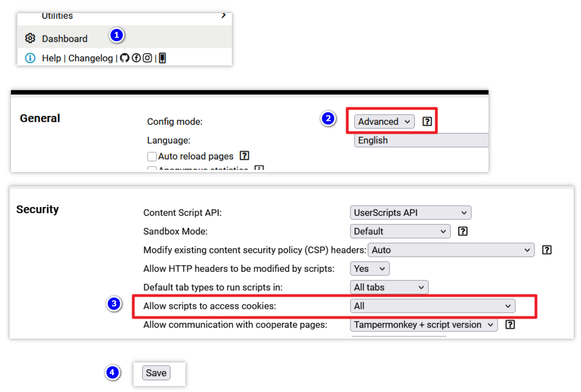Open the cooperate pages communication dropdown
This screenshot has width=581, height=392.
pos(424,325)
